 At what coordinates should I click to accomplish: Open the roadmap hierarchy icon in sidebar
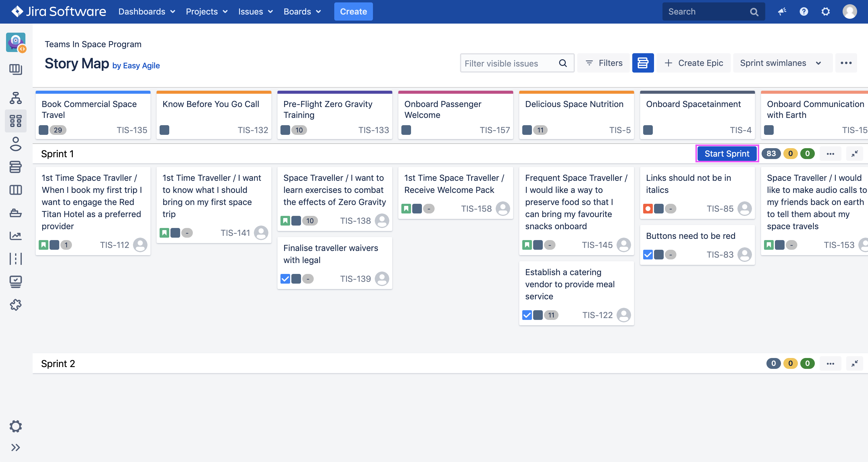coord(15,98)
